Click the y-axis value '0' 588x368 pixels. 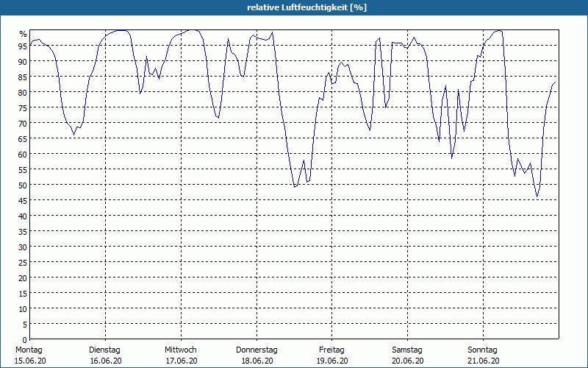(x=25, y=340)
